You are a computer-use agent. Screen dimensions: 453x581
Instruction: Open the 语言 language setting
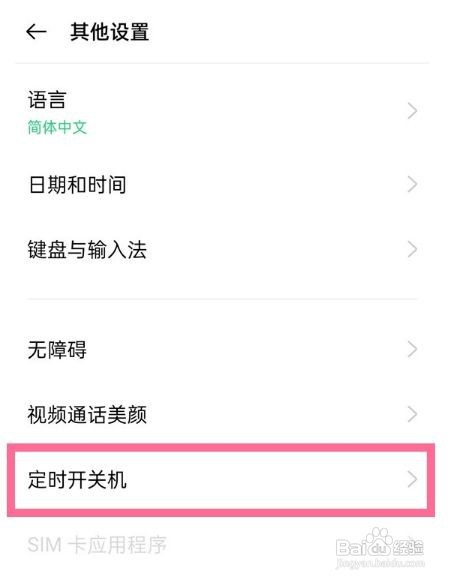222,111
